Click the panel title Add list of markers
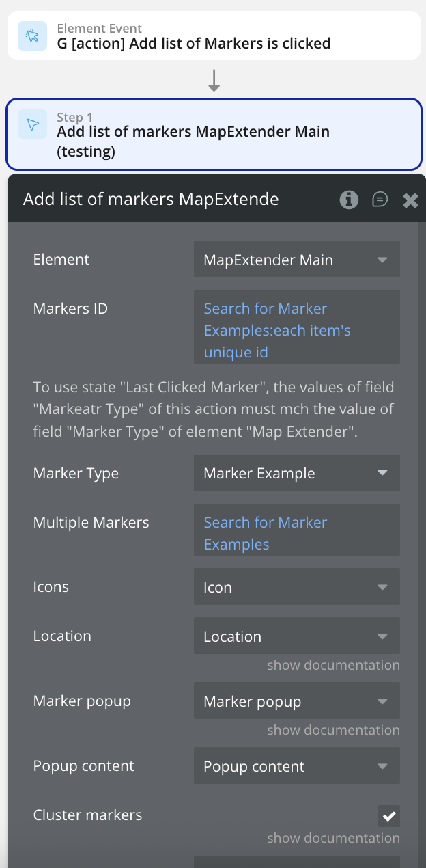The image size is (426, 868). (151, 200)
